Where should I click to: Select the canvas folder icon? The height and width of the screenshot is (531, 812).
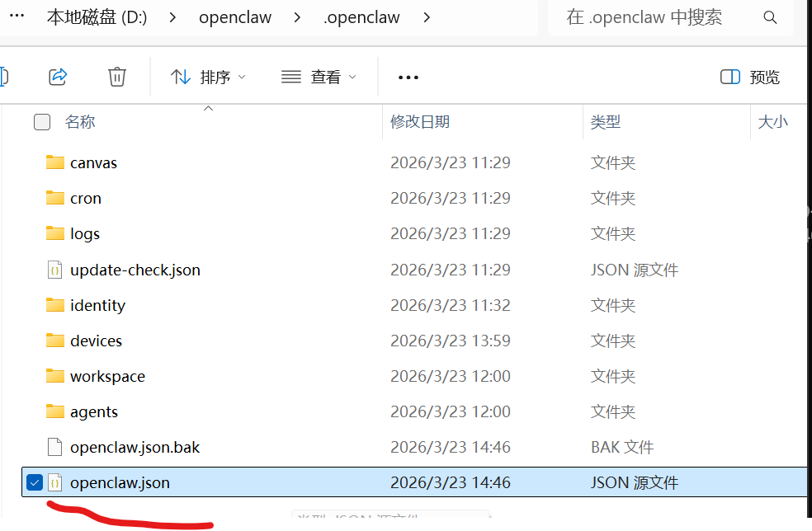point(55,162)
